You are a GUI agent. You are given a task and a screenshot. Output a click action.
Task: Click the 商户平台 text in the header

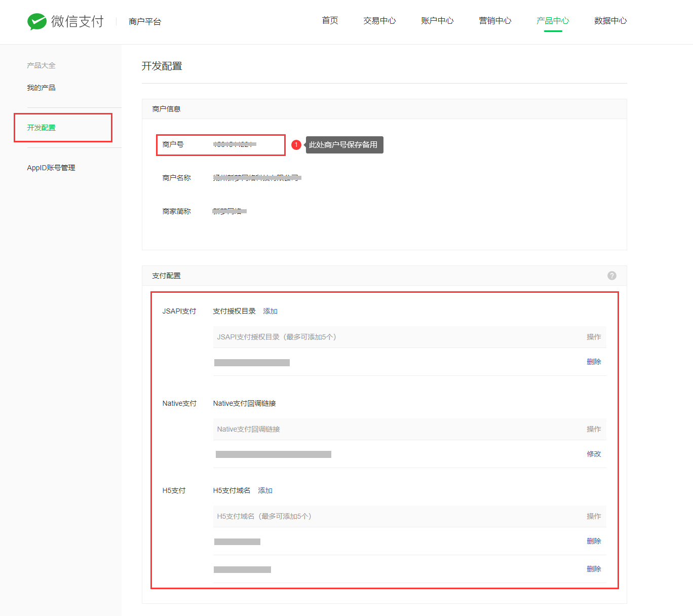point(145,21)
